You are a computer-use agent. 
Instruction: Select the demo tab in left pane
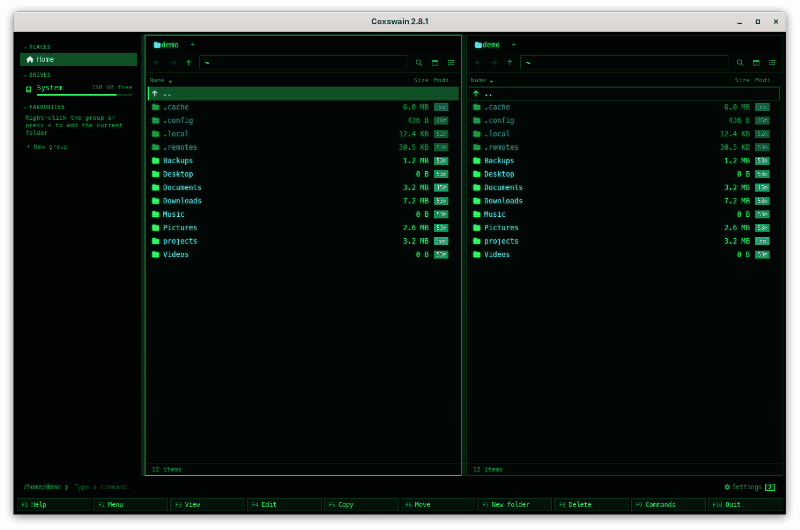(166, 45)
